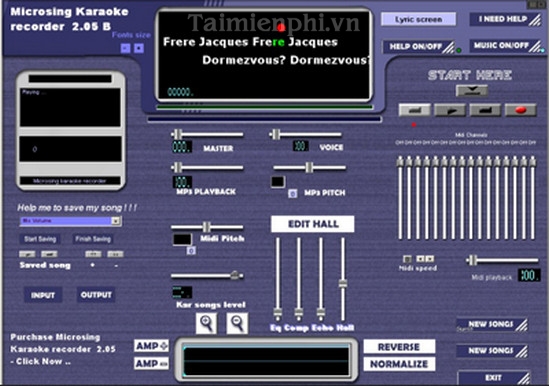The width and height of the screenshot is (549, 386).
Task: Click the Lyric screen button
Action: click(x=418, y=19)
